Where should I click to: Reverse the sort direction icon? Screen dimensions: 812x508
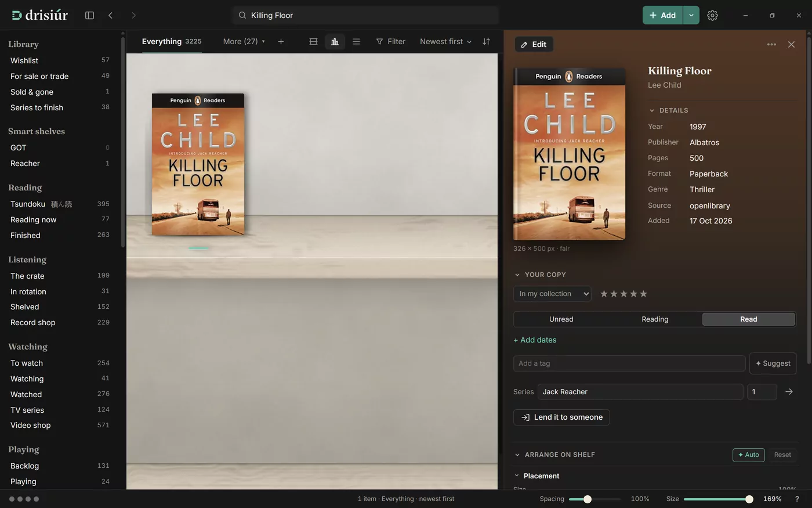click(486, 41)
